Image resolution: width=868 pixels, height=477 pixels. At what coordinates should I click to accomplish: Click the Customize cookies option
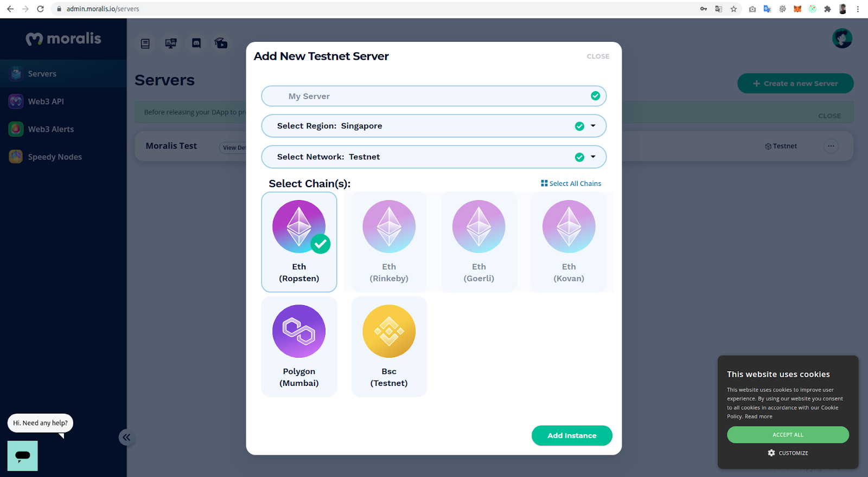pos(788,453)
